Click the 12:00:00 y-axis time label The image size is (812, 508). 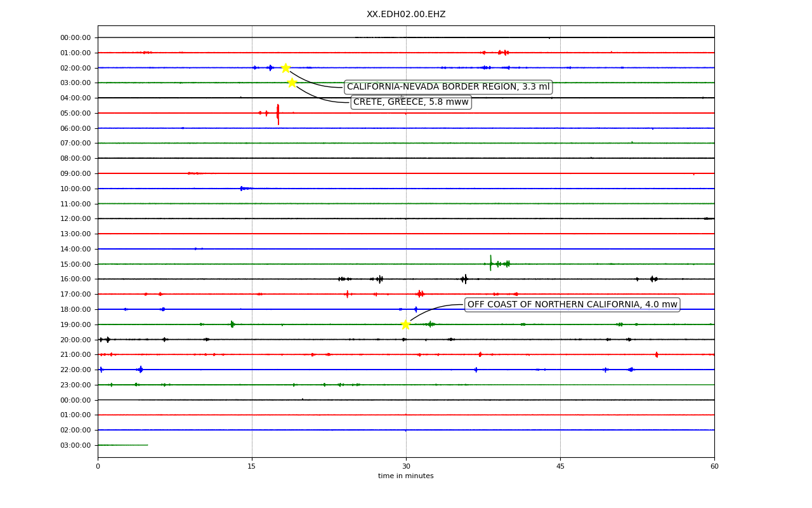75,219
